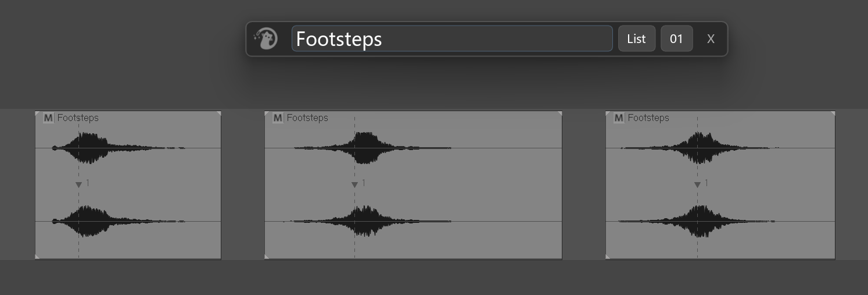This screenshot has height=295, width=868.
Task: Click the 01 numbering button
Action: 676,39
